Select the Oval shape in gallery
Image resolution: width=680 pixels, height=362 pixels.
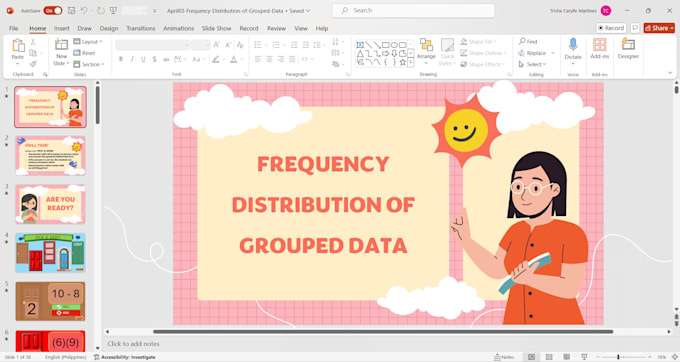tap(394, 45)
